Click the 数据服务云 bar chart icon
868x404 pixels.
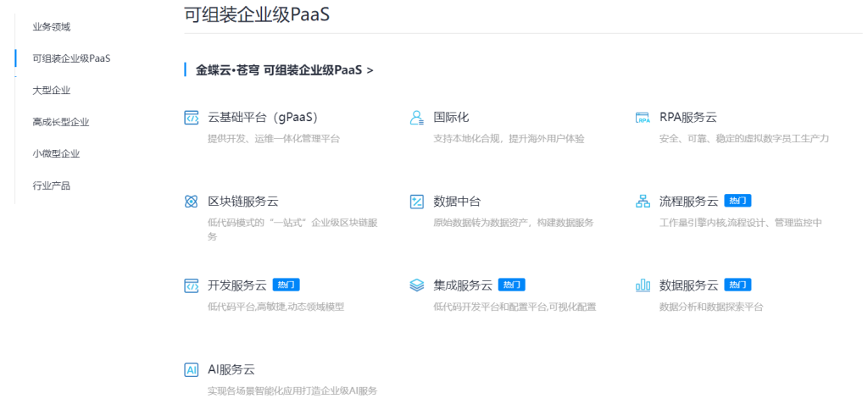[643, 285]
